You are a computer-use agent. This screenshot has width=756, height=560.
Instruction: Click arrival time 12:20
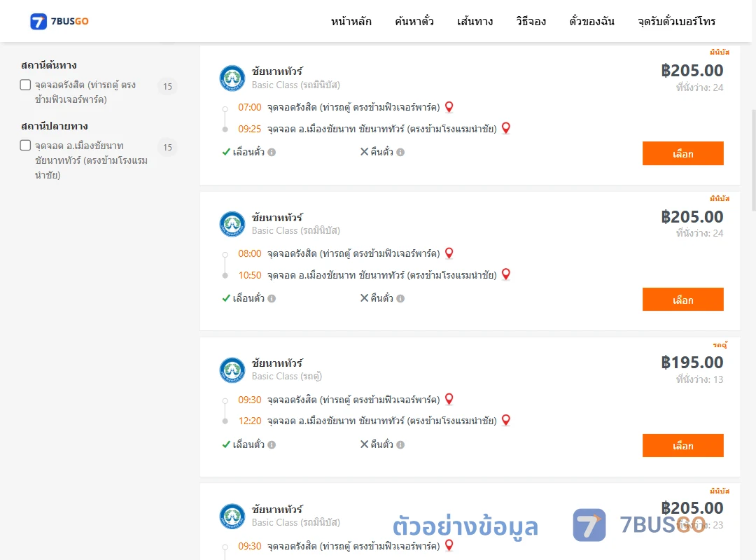tap(250, 421)
